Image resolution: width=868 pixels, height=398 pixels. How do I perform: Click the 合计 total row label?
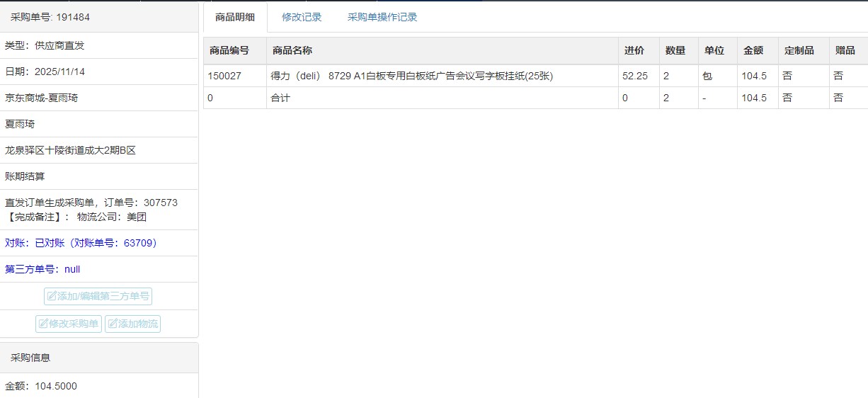[280, 98]
